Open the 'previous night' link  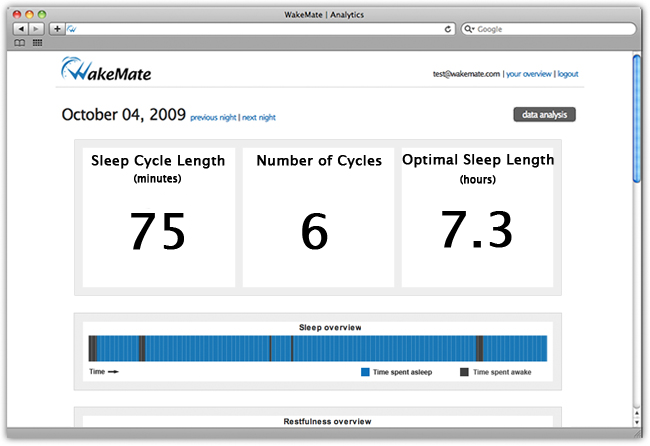(x=213, y=118)
